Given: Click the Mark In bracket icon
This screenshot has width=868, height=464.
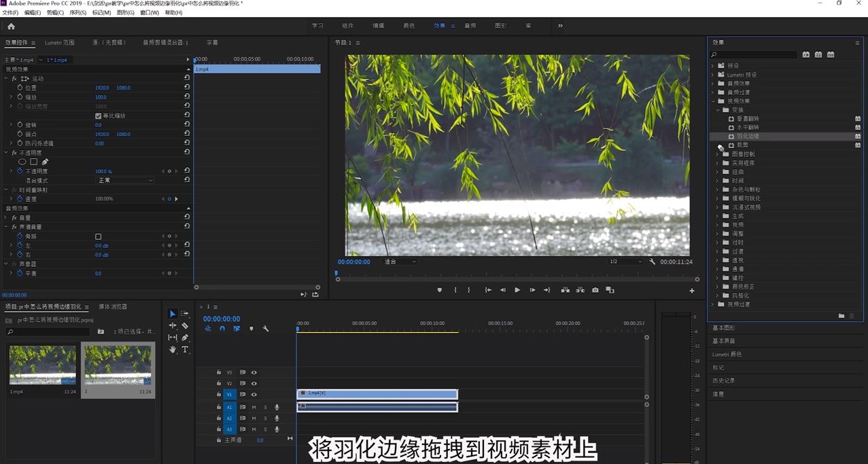Looking at the screenshot, I should tap(455, 290).
